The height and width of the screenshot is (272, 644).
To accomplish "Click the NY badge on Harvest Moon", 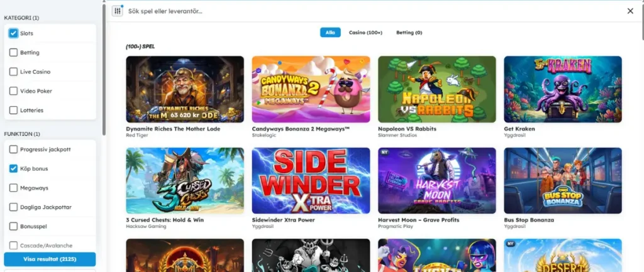I will click(x=386, y=153).
